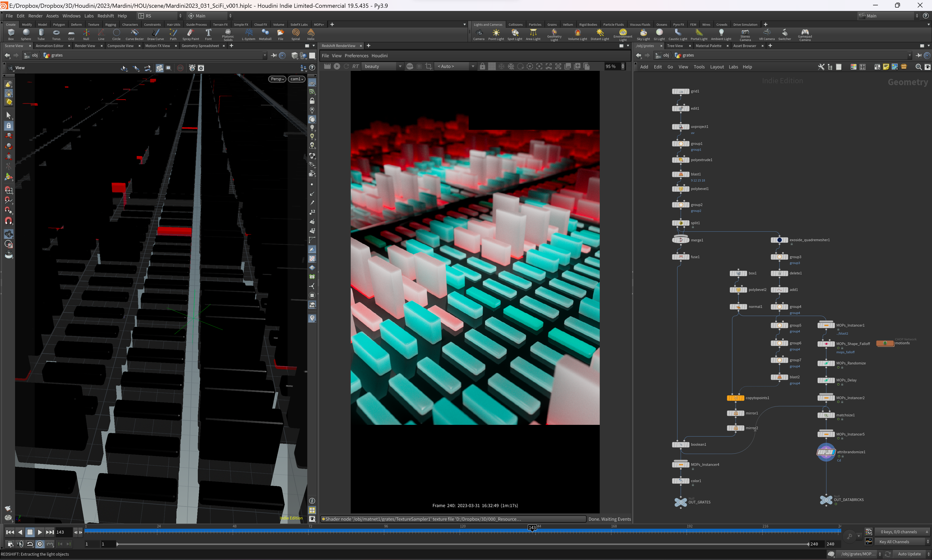Add a Sky Light
The height and width of the screenshot is (560, 932).
point(643,34)
